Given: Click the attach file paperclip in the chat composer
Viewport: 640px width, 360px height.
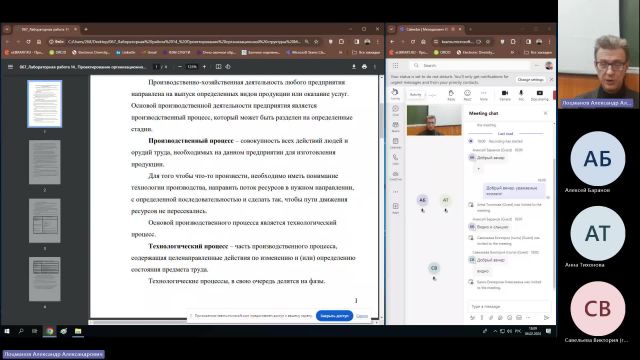Looking at the screenshot, I should click(x=491, y=318).
